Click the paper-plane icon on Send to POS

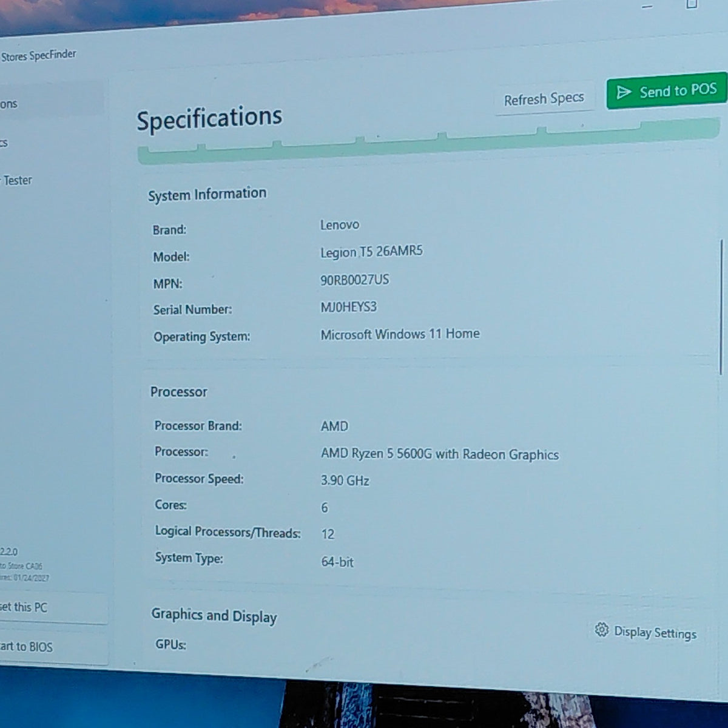click(624, 92)
